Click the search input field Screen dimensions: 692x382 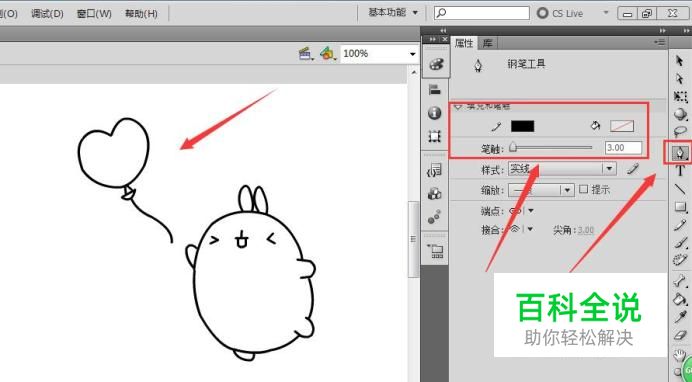click(x=481, y=13)
